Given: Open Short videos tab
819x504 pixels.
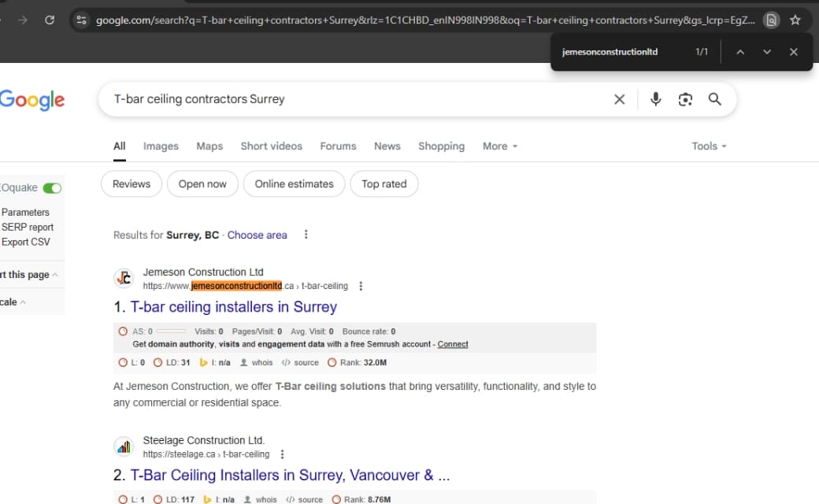Looking at the screenshot, I should [272, 146].
